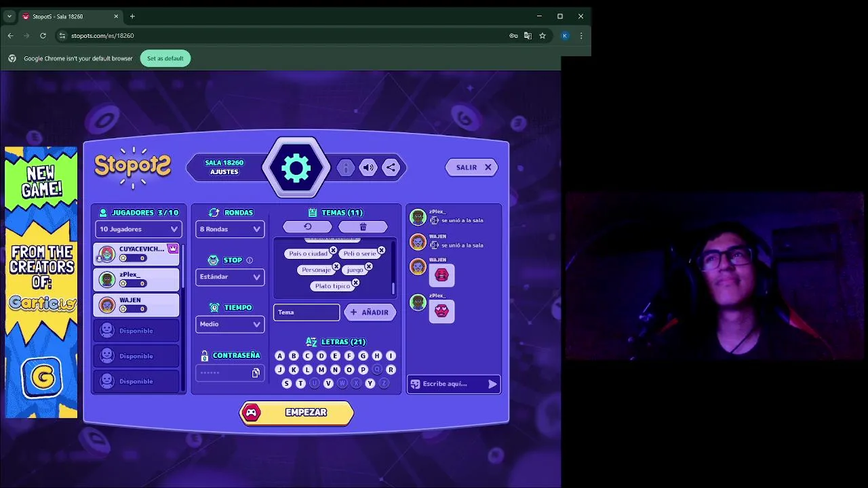Click the Chrome address bar URL
Screen dimensions: 868x488
point(102,35)
